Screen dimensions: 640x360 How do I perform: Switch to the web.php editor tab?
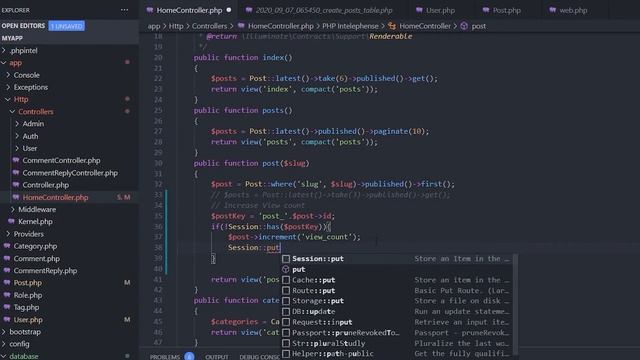click(x=573, y=10)
